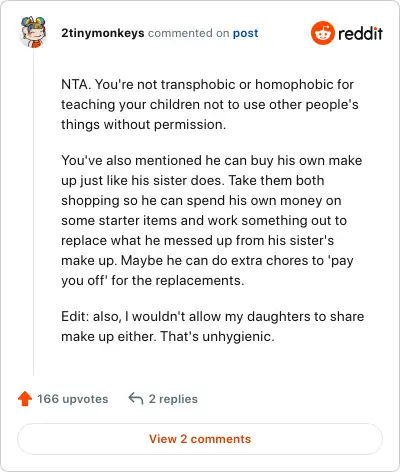400x472 pixels.
Task: Click the reddit wordmark text
Action: [x=360, y=33]
